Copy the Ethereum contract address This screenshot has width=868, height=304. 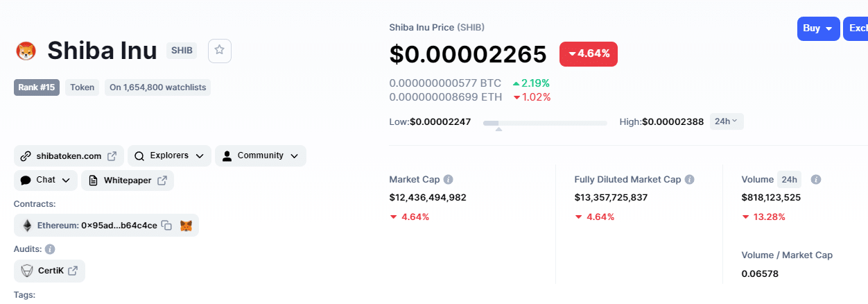[x=166, y=226]
